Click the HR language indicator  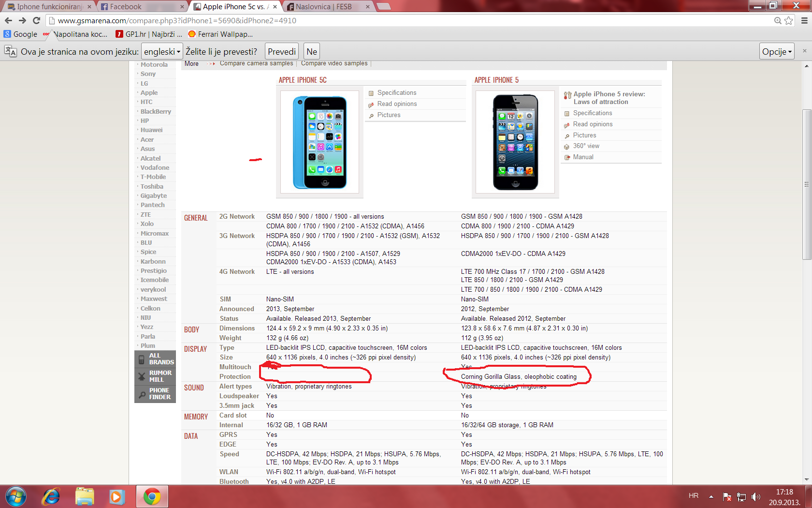(694, 496)
